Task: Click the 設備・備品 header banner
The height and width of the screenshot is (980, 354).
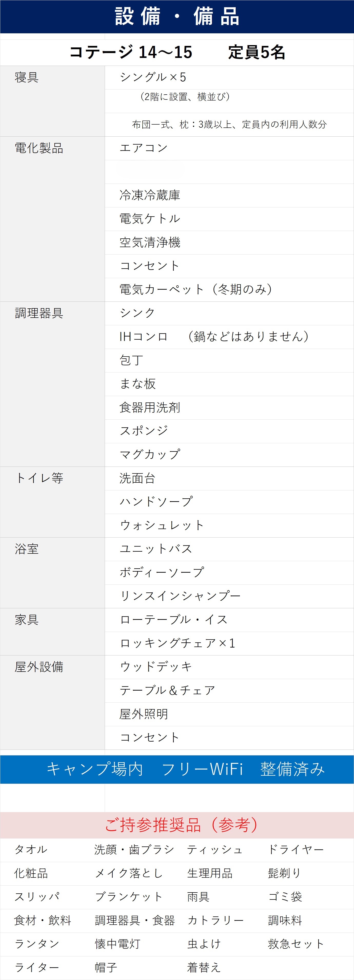Action: (x=177, y=17)
